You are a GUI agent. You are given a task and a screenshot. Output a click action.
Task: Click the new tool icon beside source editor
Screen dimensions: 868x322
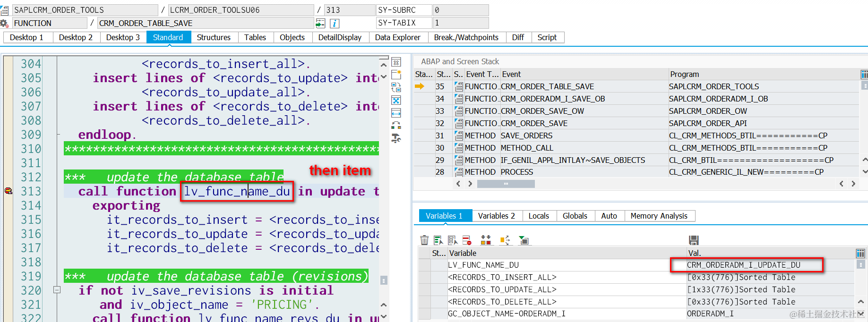point(396,75)
